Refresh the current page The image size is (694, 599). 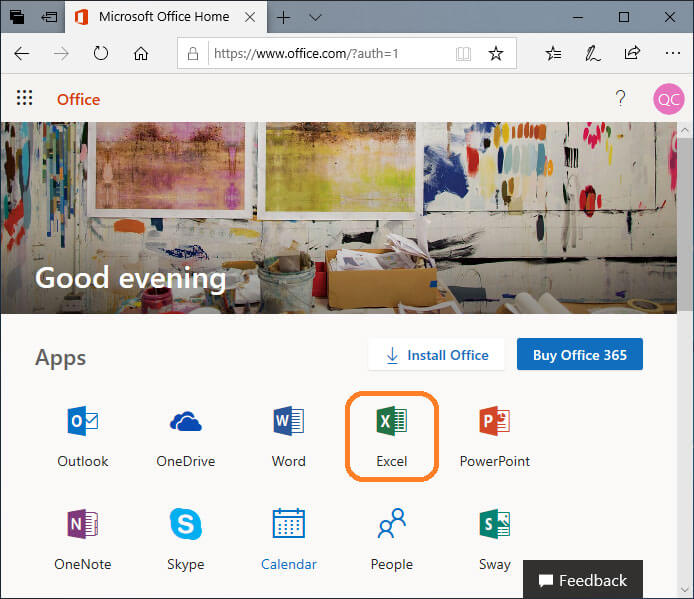point(101,54)
